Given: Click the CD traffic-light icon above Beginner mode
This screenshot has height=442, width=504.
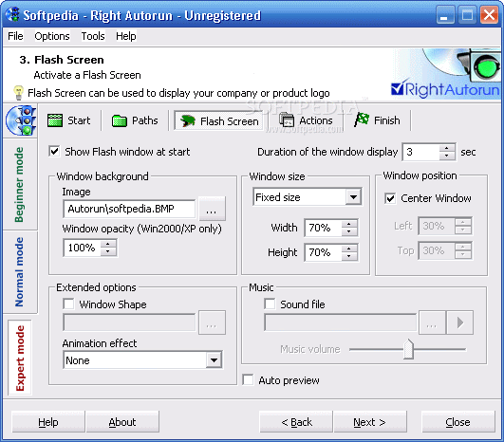Looking at the screenshot, I should pyautogui.click(x=21, y=120).
